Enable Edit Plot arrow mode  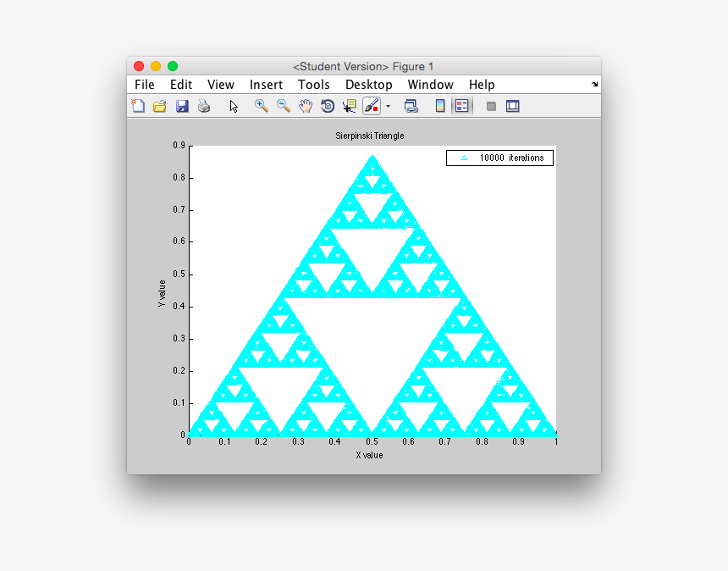coord(233,105)
